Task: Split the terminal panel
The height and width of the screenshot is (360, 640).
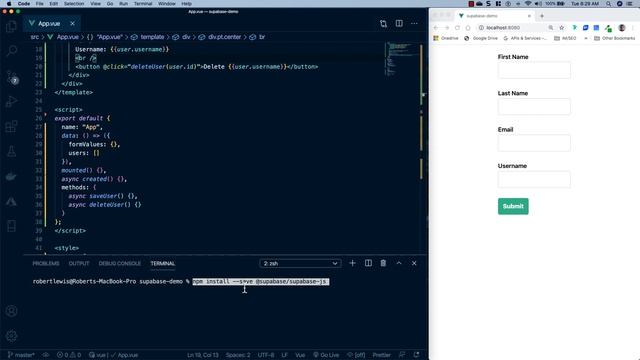Action: pos(368,263)
